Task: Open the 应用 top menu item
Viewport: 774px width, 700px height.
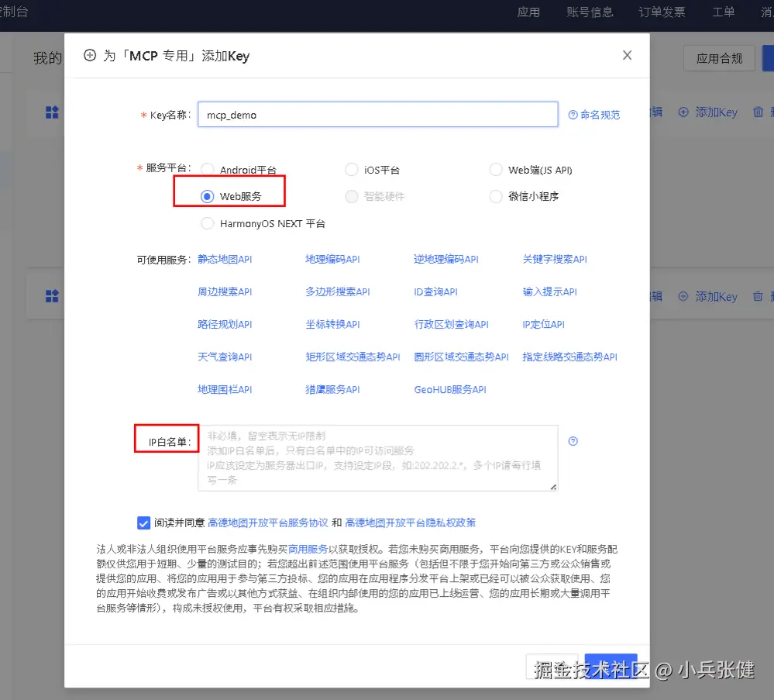Action: [x=528, y=12]
